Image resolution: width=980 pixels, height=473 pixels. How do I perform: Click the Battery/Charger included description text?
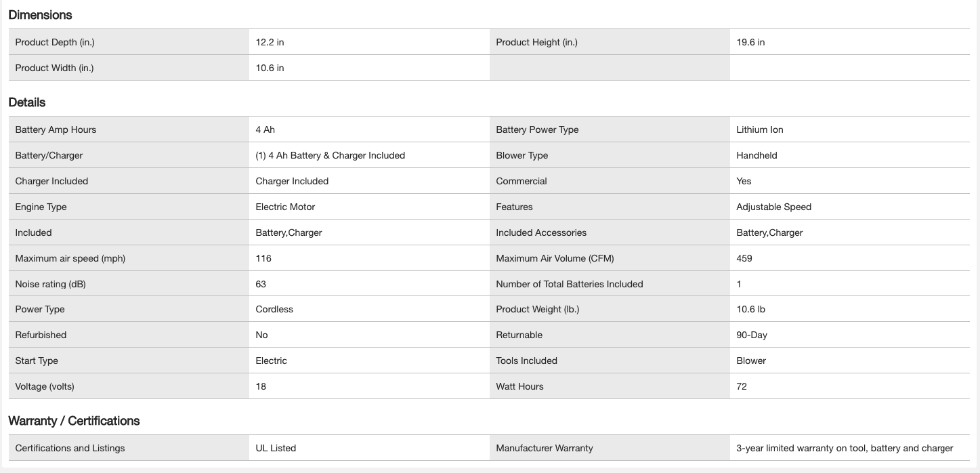[330, 155]
